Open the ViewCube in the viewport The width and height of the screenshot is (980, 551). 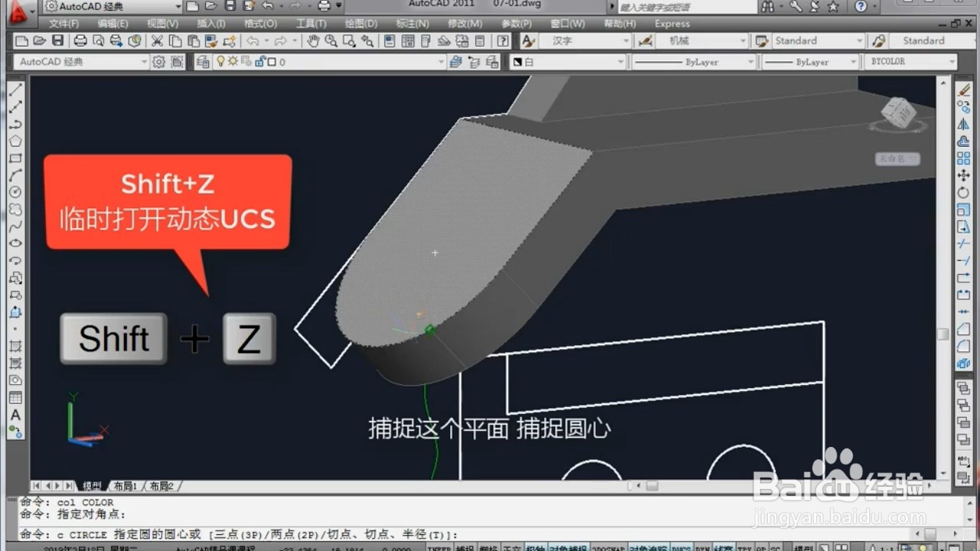click(x=898, y=113)
